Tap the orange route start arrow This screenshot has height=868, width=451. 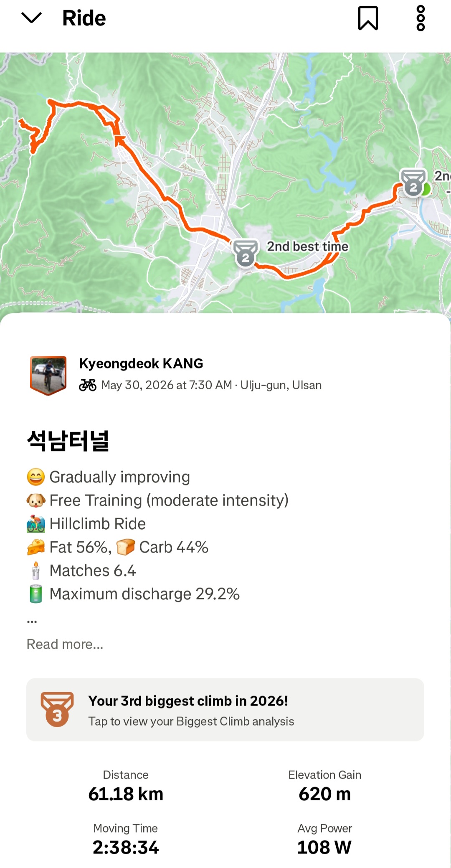(x=119, y=140)
